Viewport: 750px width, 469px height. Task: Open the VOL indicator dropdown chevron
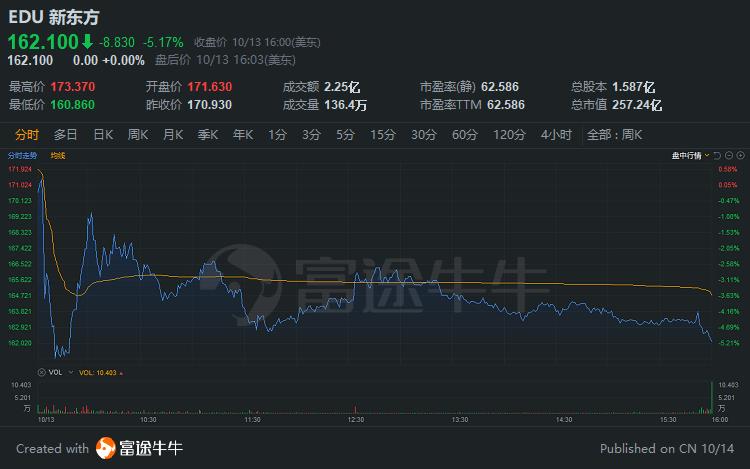pos(71,372)
